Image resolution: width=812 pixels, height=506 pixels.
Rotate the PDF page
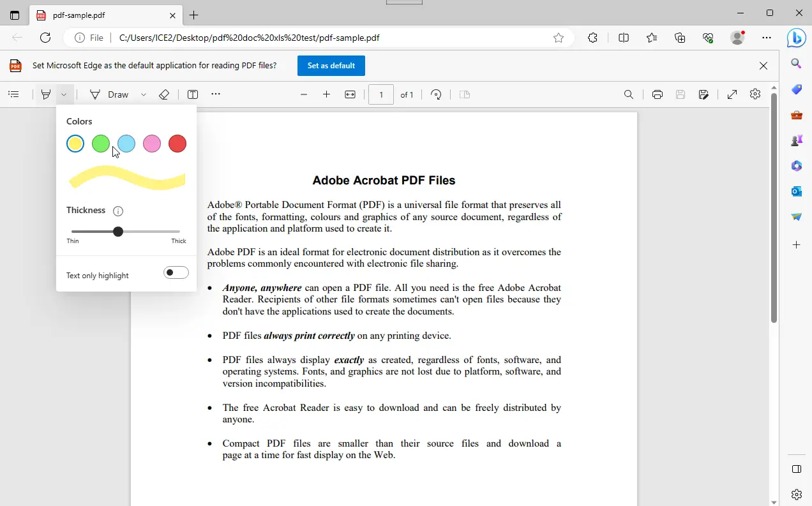pyautogui.click(x=436, y=94)
